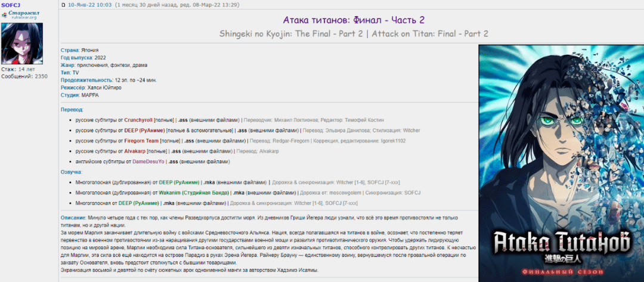Click the title Атака титанов: Финал - Часть 2
The height and width of the screenshot is (282, 644).
[354, 20]
